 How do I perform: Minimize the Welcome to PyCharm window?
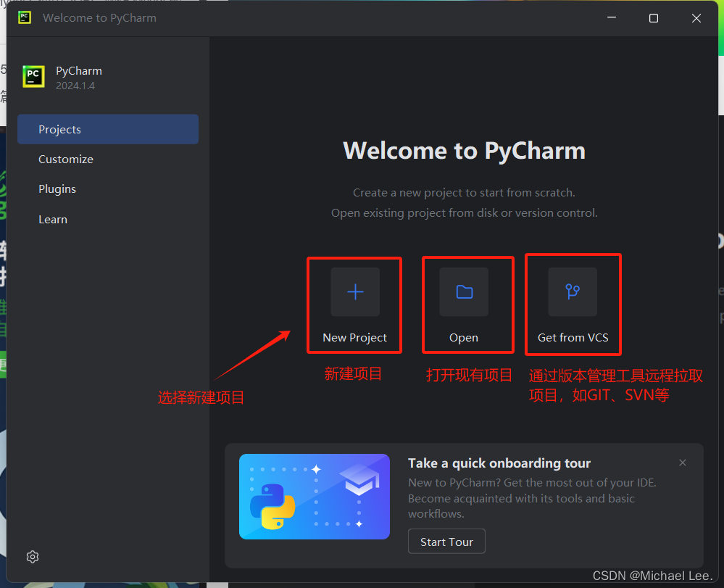612,18
